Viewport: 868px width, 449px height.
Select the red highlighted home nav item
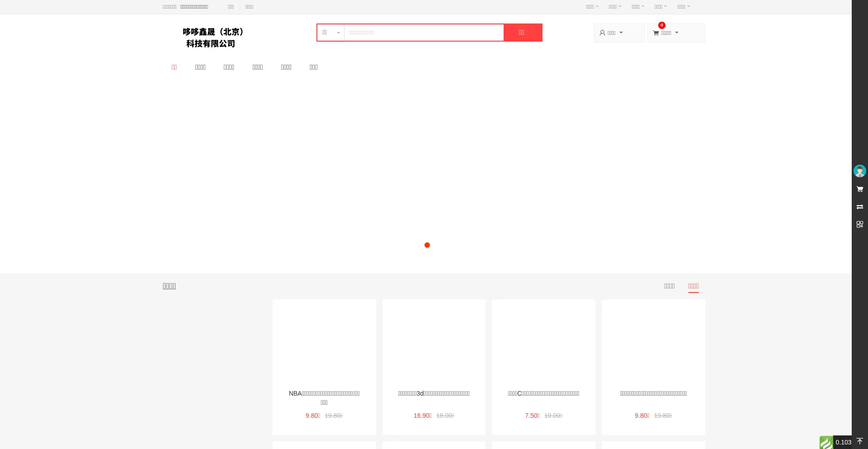[174, 67]
